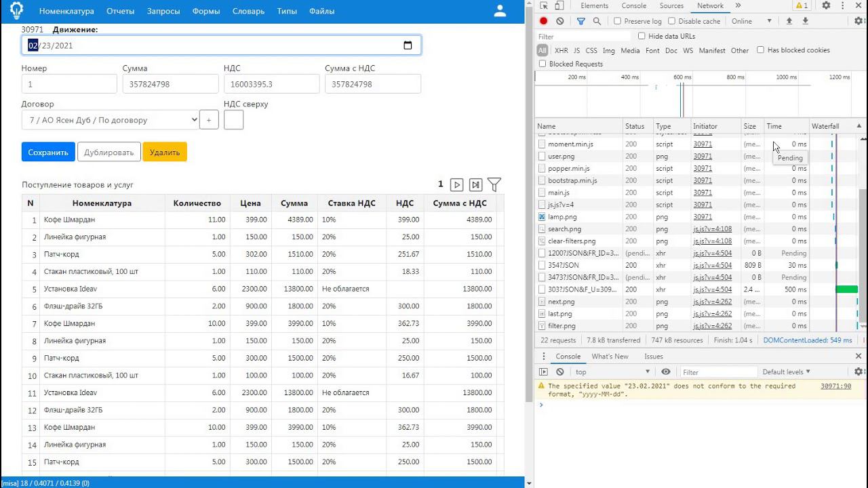Click the Номер input field
The image size is (868, 488).
tap(69, 84)
